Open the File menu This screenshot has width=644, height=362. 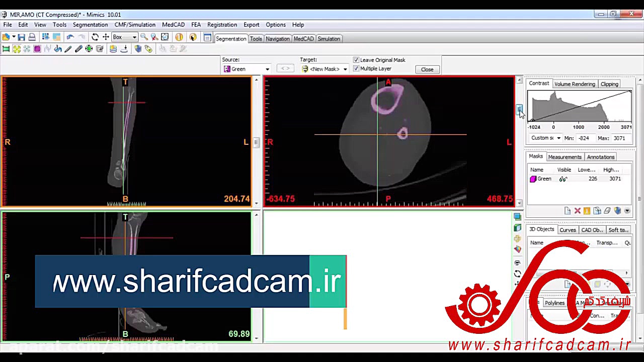point(8,25)
